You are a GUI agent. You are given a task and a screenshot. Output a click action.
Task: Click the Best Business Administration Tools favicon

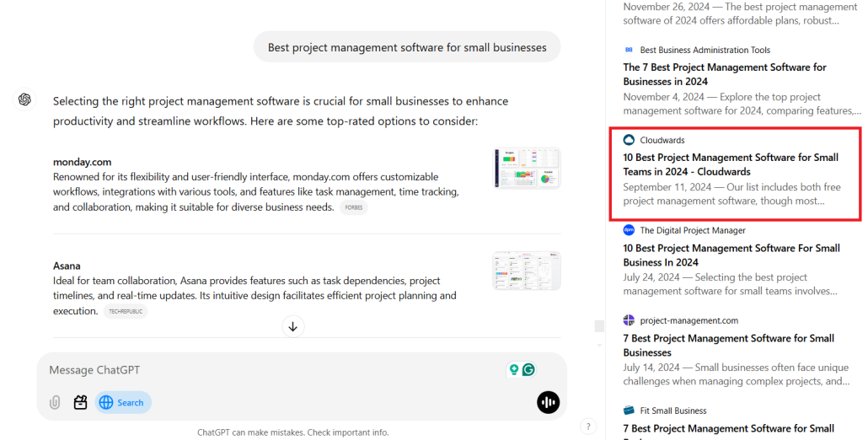coord(629,50)
